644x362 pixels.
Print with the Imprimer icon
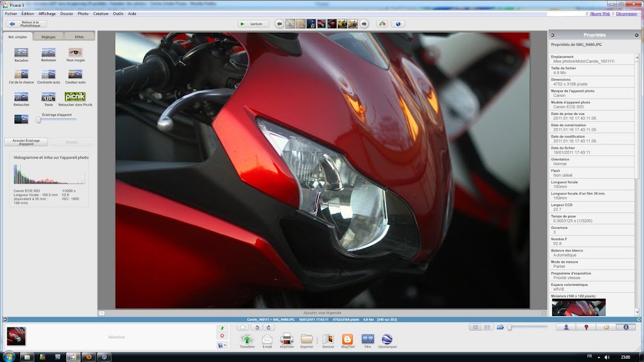point(287,339)
